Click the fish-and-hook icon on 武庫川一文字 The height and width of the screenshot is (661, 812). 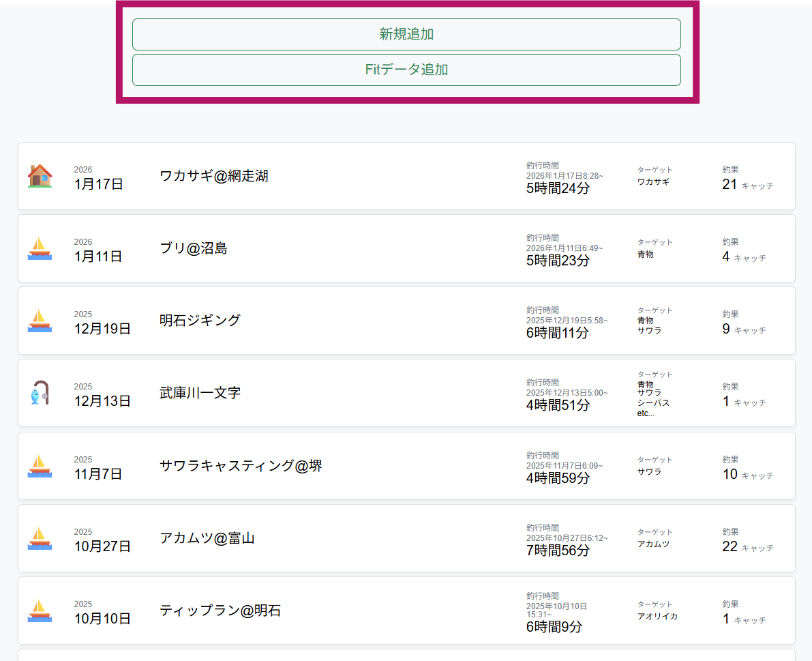click(40, 394)
